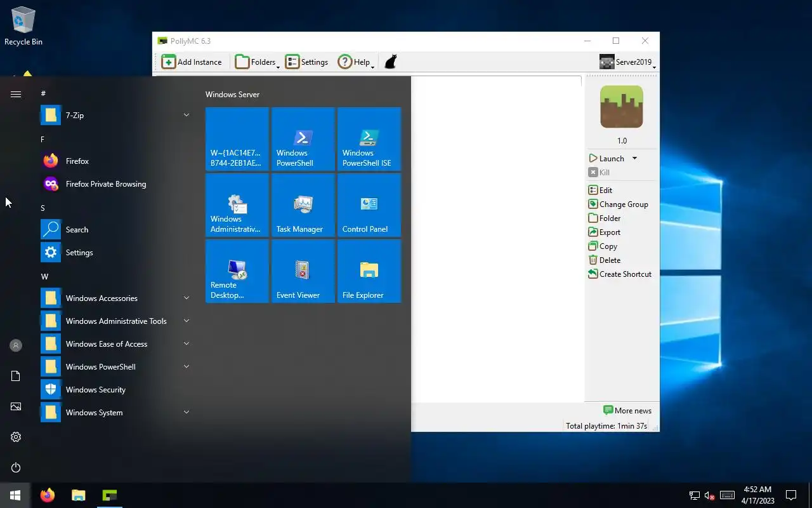Open PollyMC Settings toolbar button
Screen dimensions: 812x508
[307, 62]
